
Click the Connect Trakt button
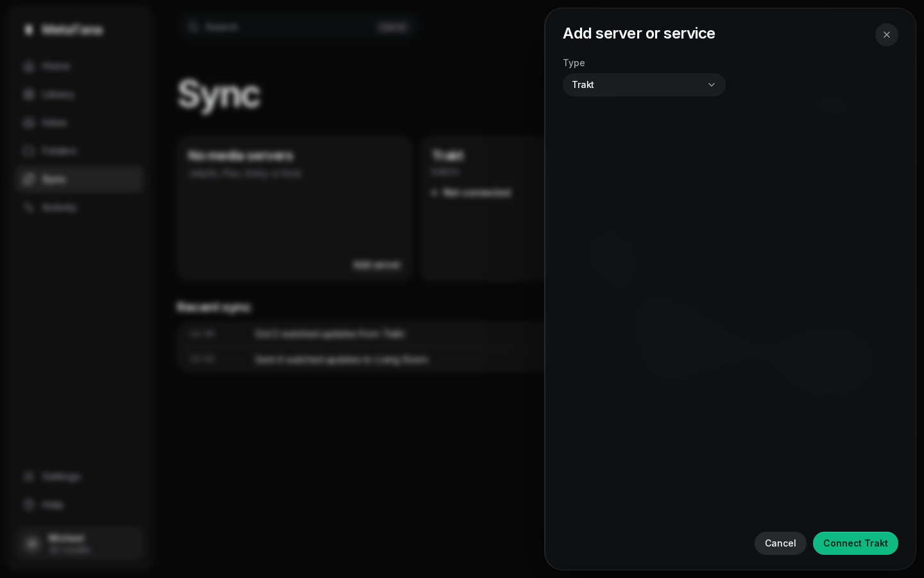click(855, 543)
